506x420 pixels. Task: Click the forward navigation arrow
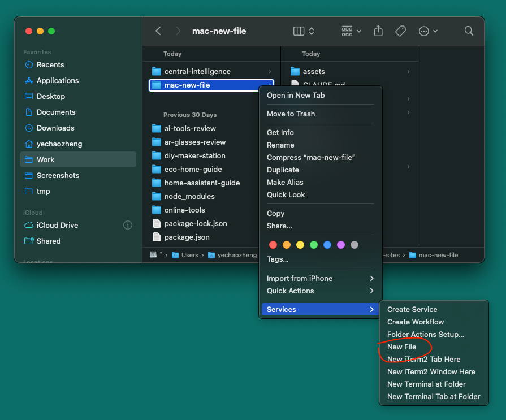pyautogui.click(x=178, y=31)
